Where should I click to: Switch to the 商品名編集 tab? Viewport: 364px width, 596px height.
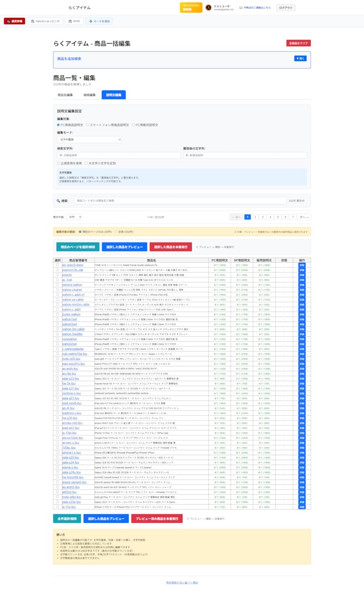pyautogui.click(x=65, y=95)
